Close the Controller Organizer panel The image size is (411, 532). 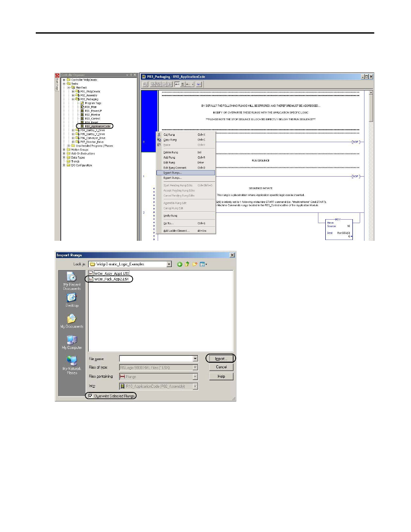click(135, 75)
